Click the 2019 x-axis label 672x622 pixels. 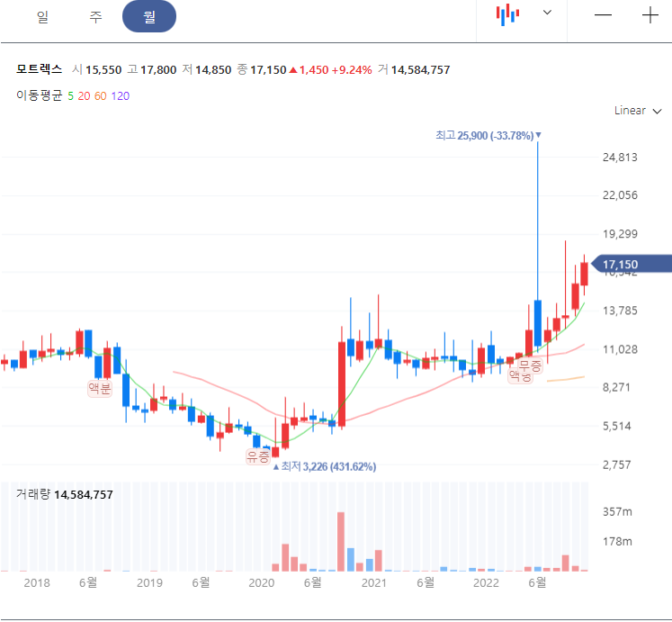coord(149,583)
